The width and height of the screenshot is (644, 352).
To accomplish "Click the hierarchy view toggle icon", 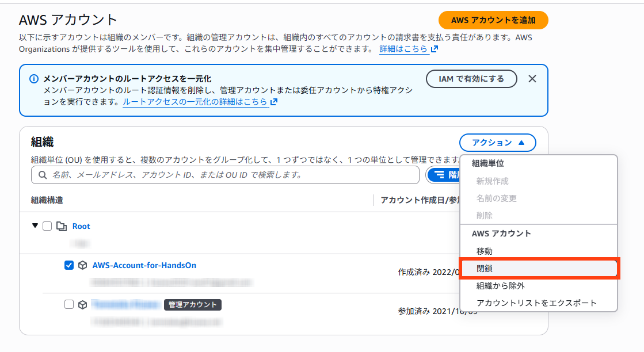I will click(x=440, y=175).
